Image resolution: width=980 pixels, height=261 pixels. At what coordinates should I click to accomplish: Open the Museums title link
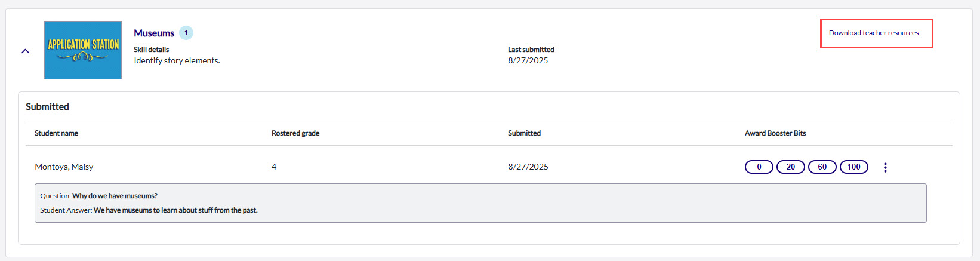[154, 33]
